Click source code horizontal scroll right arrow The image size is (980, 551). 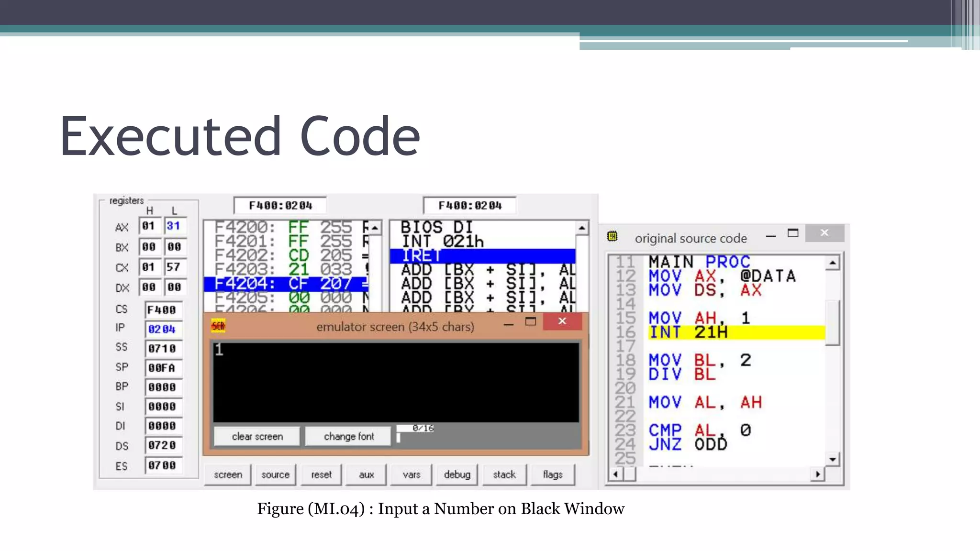(818, 474)
